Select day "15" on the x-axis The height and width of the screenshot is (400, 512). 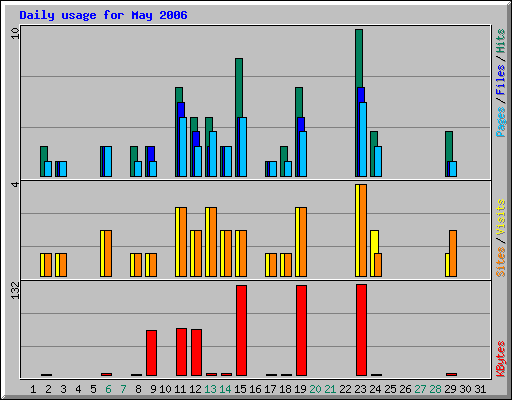coord(240,389)
